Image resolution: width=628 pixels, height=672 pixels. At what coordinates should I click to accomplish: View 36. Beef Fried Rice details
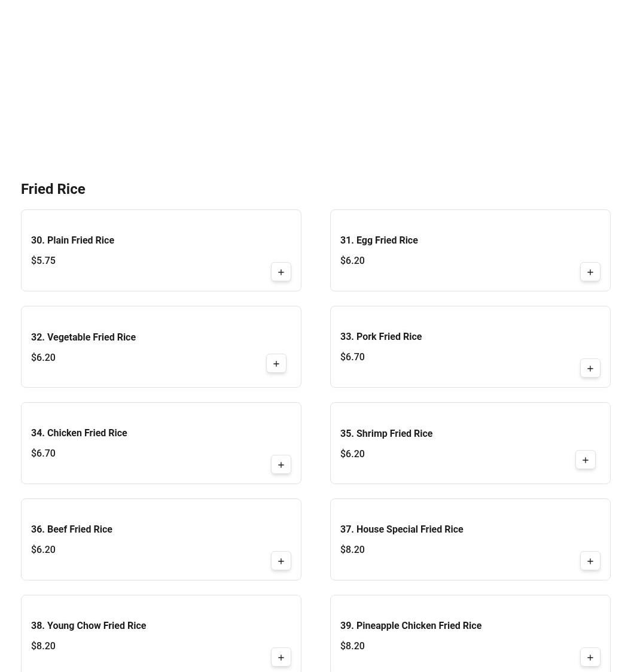point(71,530)
